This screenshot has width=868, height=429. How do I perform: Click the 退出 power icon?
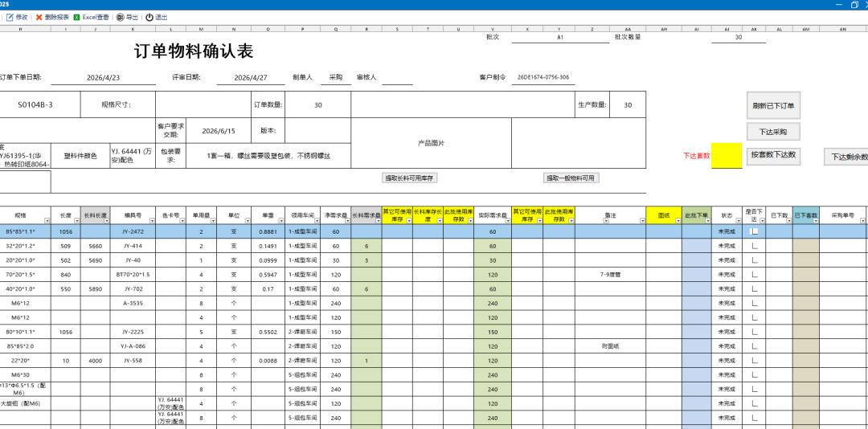pyautogui.click(x=149, y=17)
